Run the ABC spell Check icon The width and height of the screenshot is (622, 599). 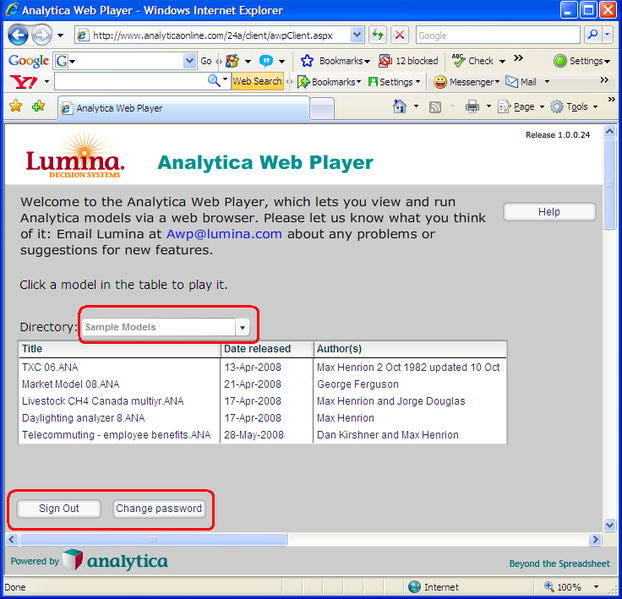(x=459, y=60)
